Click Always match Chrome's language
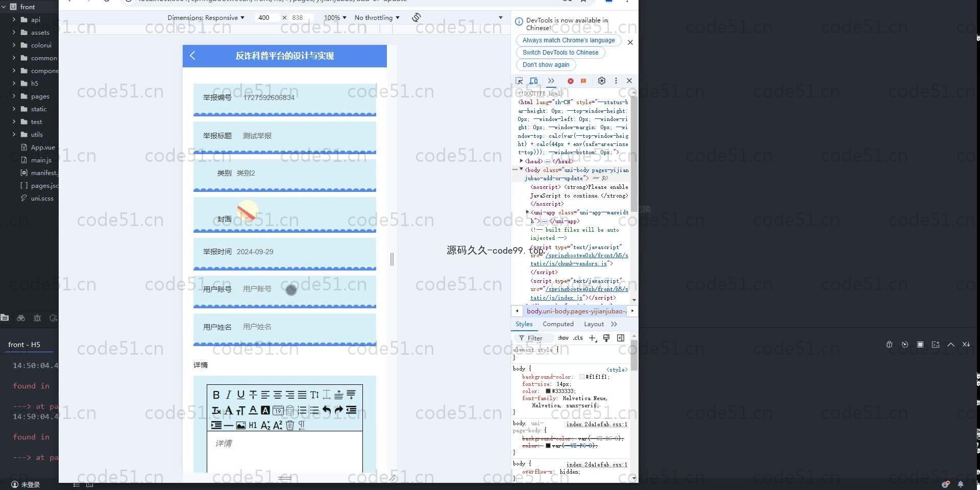The height and width of the screenshot is (490, 980). tap(569, 40)
